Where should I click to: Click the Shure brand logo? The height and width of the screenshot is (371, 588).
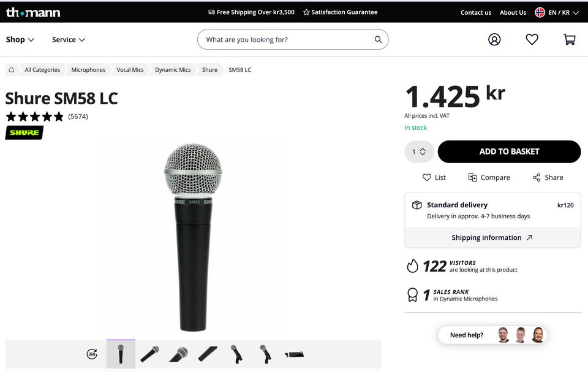[24, 132]
